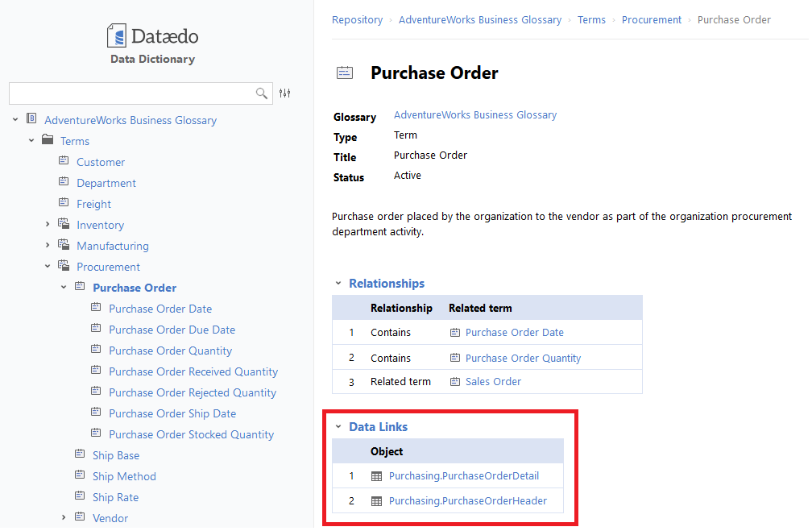Screen dimensions: 812x531
Task: Open the search filter settings icon
Action: pyautogui.click(x=285, y=93)
